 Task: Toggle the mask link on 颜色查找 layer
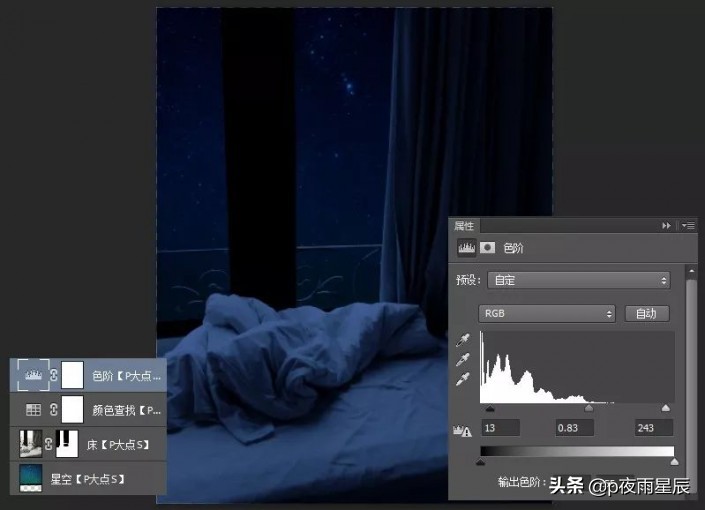pos(53,409)
